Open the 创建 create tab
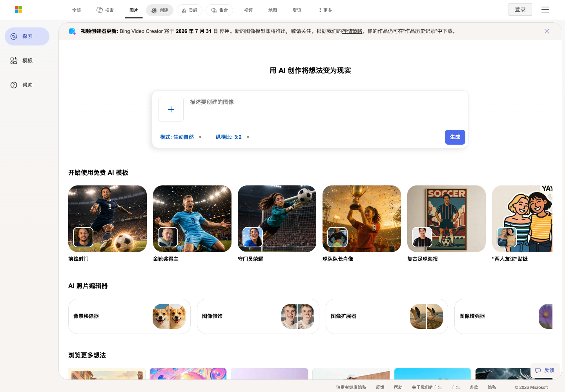 coord(160,10)
